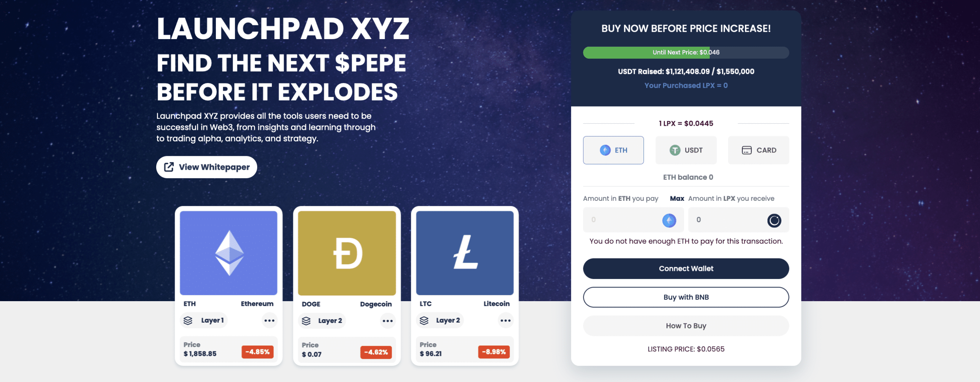This screenshot has height=382, width=980.
Task: Click the Litecoin logo card image
Action: [x=465, y=253]
